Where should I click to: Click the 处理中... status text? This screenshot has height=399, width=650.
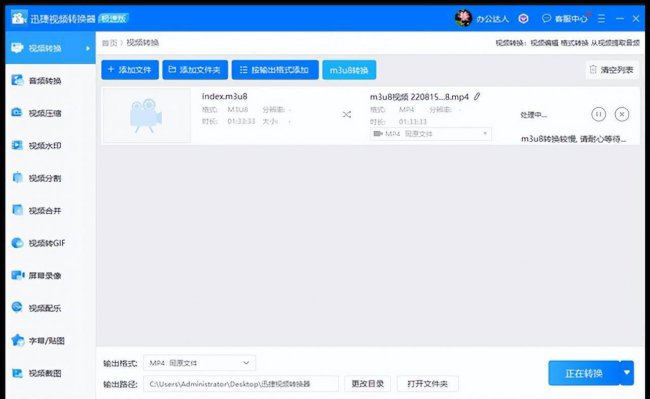[534, 115]
